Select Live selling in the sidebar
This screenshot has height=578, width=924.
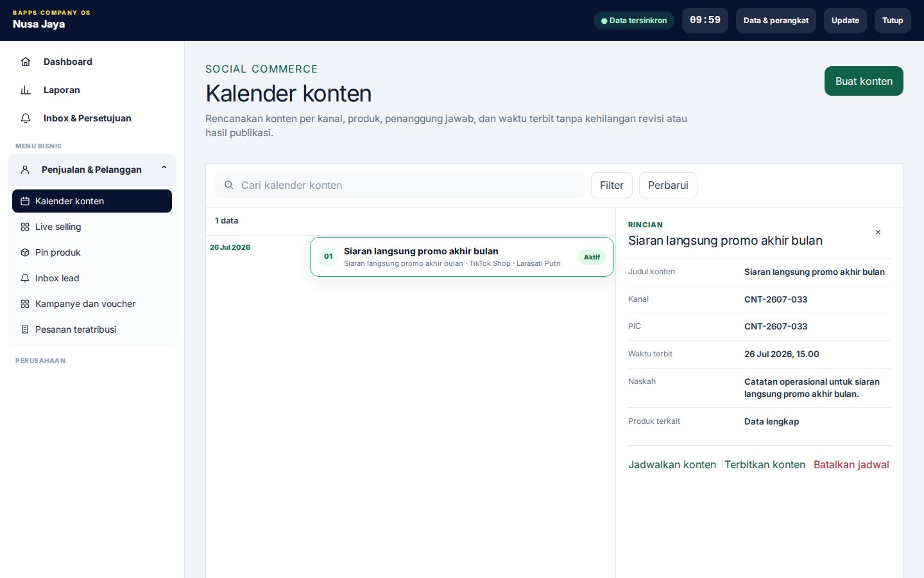(92, 227)
